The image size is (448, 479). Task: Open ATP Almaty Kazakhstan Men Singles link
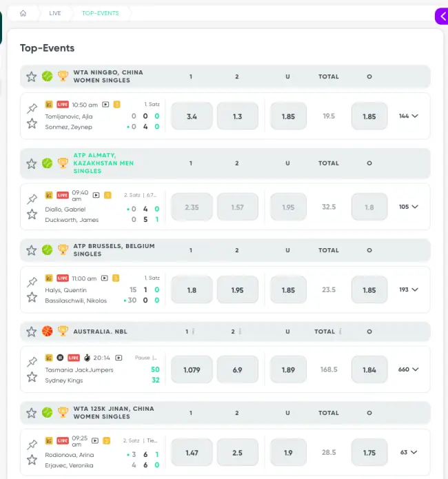[x=103, y=163]
